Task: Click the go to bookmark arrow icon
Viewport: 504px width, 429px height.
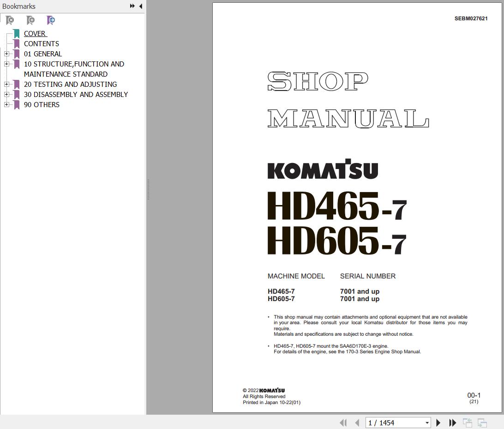Action: [51, 20]
